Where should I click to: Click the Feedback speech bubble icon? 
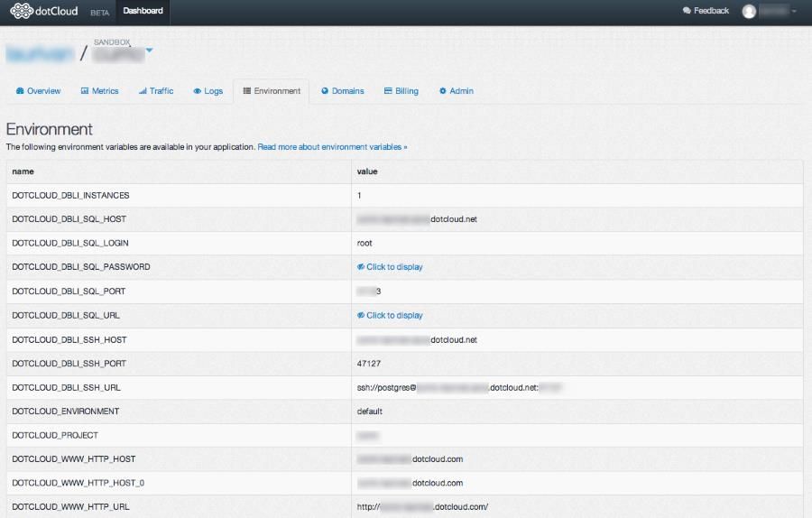pos(687,10)
